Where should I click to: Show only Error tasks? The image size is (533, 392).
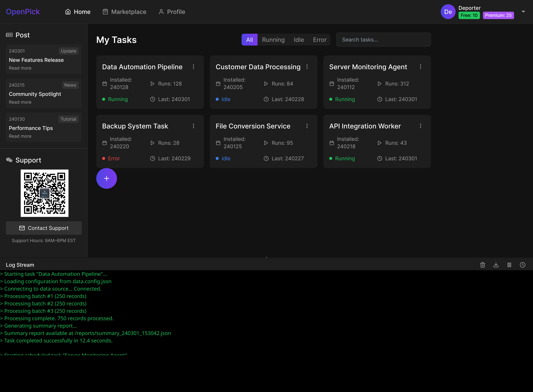pos(319,40)
